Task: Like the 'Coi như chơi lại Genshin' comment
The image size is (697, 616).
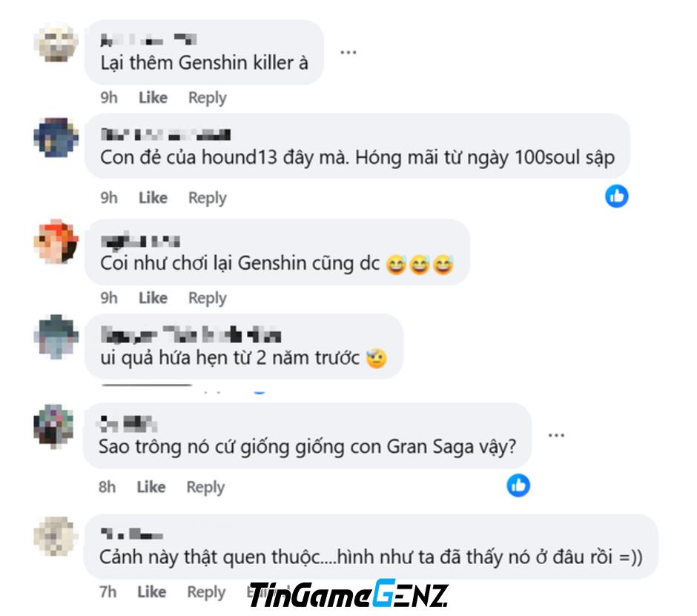Action: click(153, 297)
